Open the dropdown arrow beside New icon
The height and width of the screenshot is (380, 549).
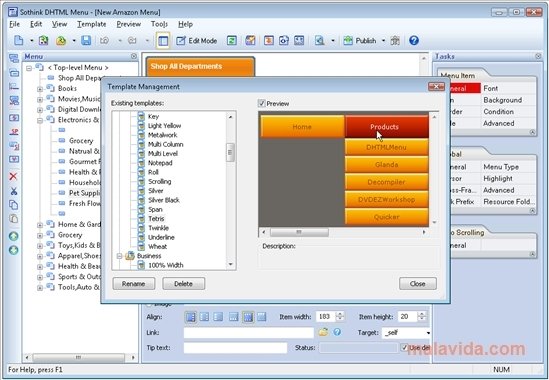31,41
